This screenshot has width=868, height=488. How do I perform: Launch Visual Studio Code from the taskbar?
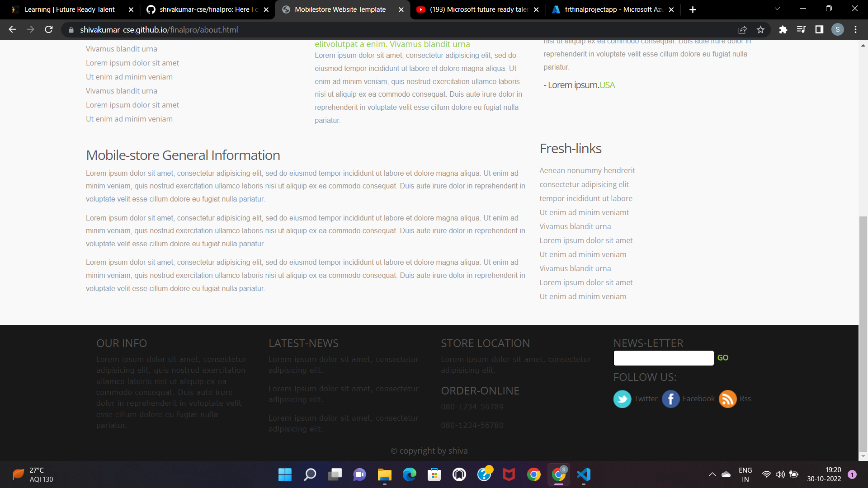(x=583, y=474)
